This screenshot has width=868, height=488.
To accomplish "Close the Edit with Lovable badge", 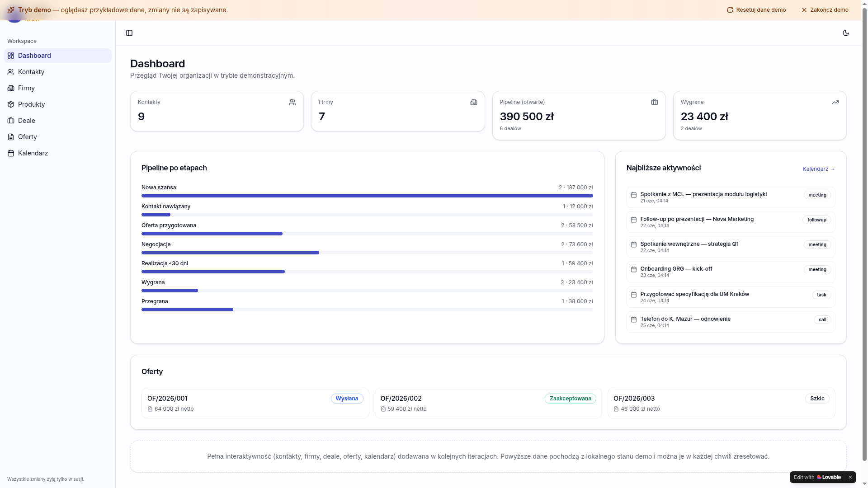I will click(x=850, y=477).
